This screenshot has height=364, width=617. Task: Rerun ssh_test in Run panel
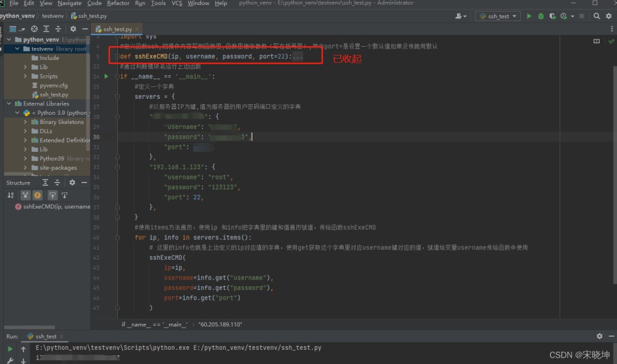10,349
